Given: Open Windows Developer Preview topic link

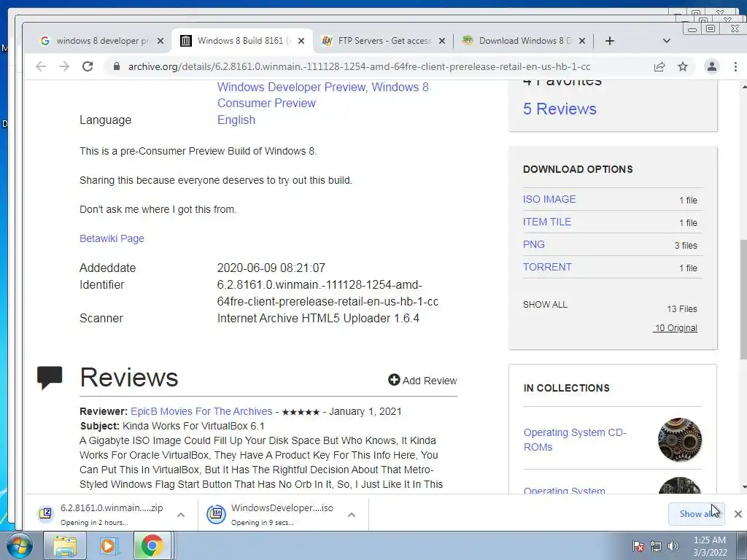Looking at the screenshot, I should 292,87.
